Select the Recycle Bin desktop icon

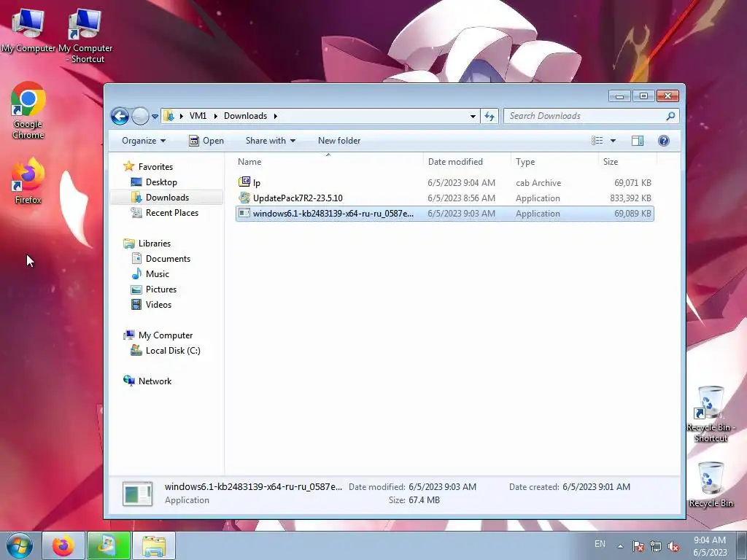click(711, 484)
